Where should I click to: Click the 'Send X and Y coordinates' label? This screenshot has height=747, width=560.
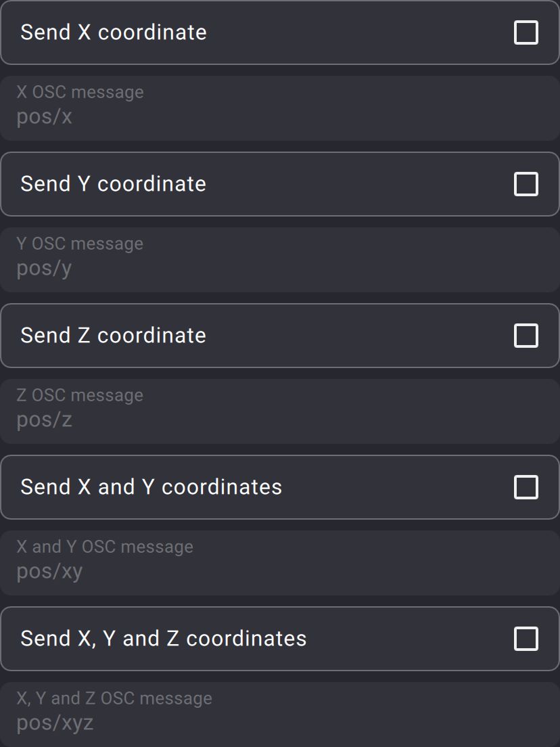[151, 487]
